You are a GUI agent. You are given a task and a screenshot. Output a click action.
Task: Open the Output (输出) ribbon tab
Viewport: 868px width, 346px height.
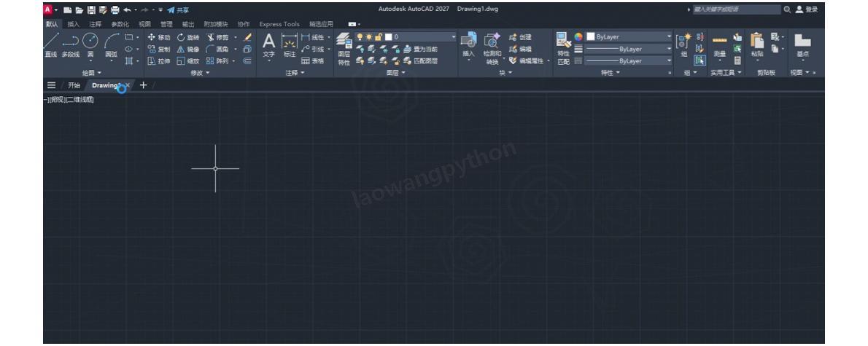[x=188, y=24]
